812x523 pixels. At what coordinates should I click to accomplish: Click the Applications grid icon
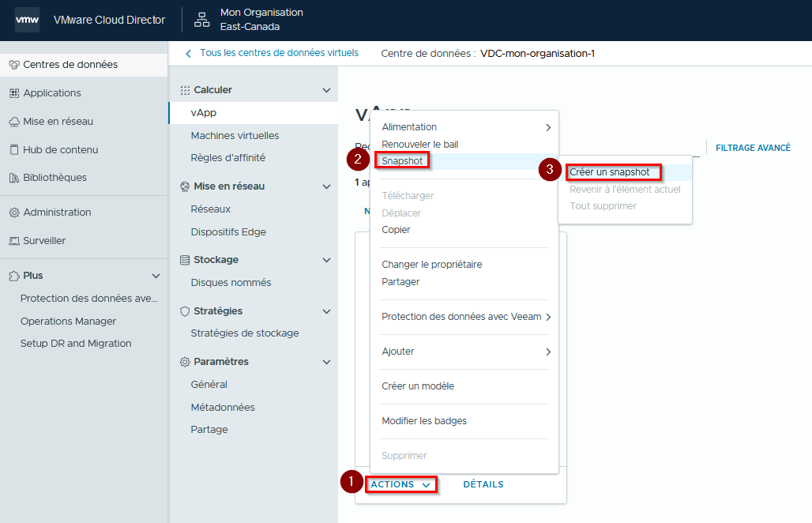point(14,93)
